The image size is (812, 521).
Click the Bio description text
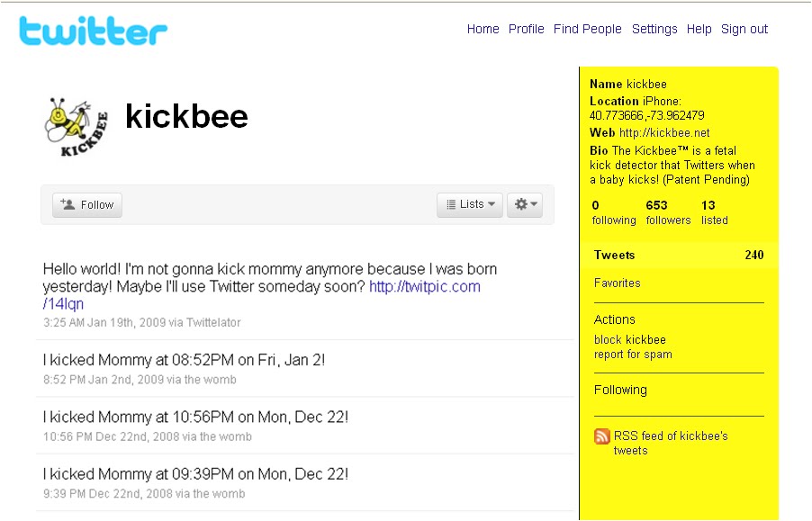click(672, 165)
